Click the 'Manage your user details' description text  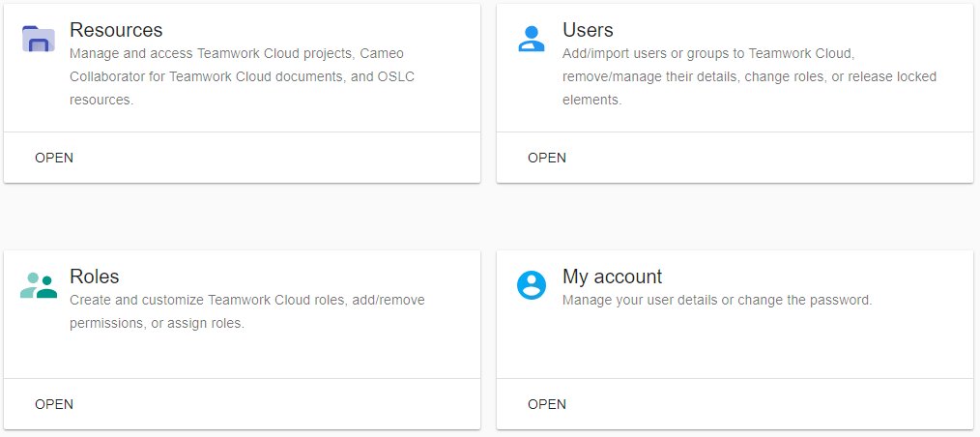(x=717, y=300)
